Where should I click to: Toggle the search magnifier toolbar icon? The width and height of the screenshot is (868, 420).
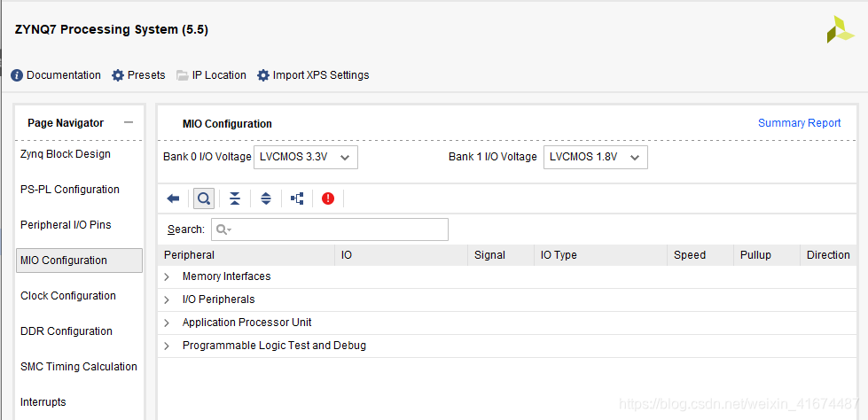click(x=204, y=198)
